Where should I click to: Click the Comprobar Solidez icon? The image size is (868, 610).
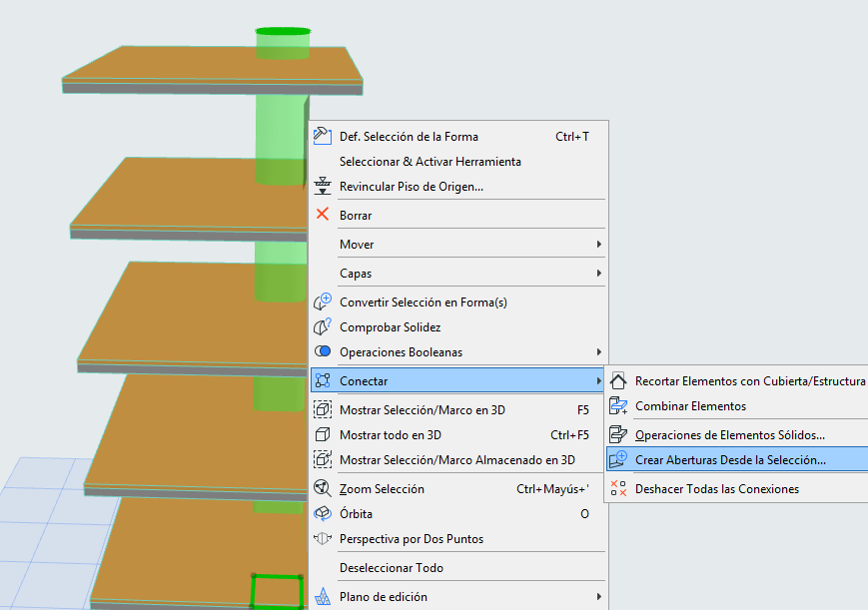[x=323, y=326]
